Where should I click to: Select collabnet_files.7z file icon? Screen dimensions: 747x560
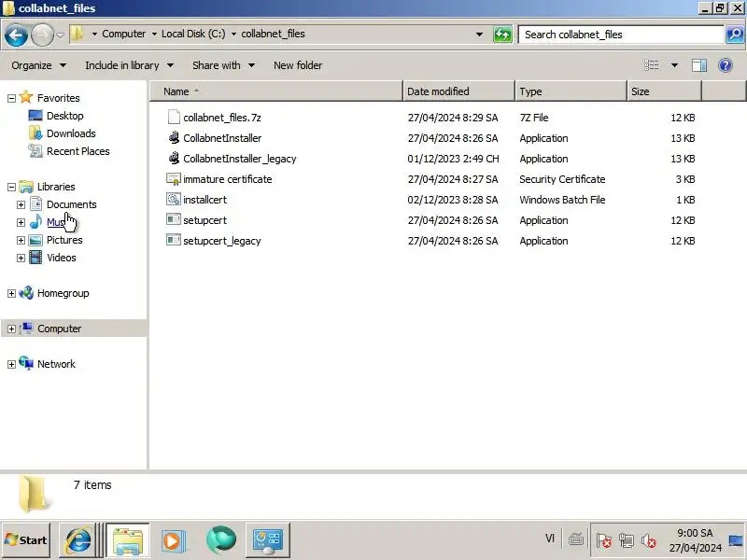174,118
